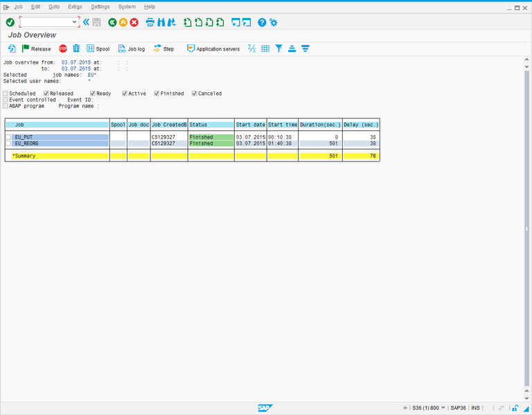The width and height of the screenshot is (532, 415).
Task: Open the Goto menu
Action: click(x=54, y=6)
